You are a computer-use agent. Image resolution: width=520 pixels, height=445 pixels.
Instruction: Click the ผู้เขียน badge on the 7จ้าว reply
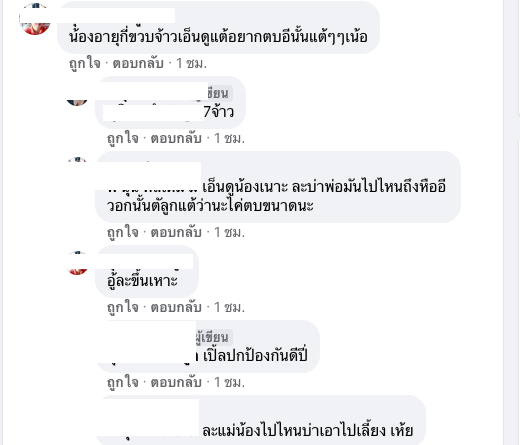217,93
